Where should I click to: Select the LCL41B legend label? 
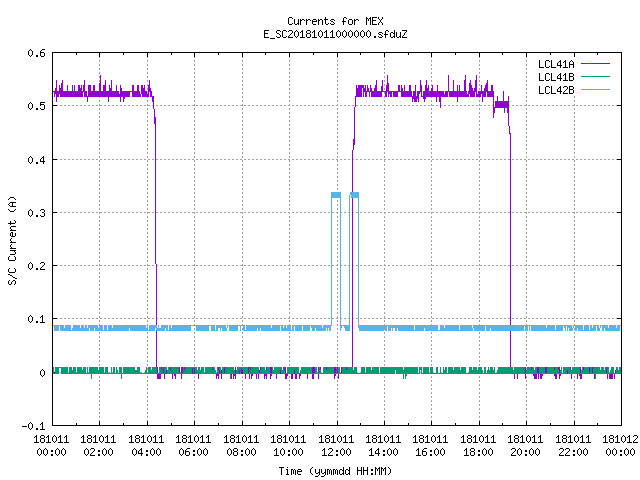click(x=556, y=77)
